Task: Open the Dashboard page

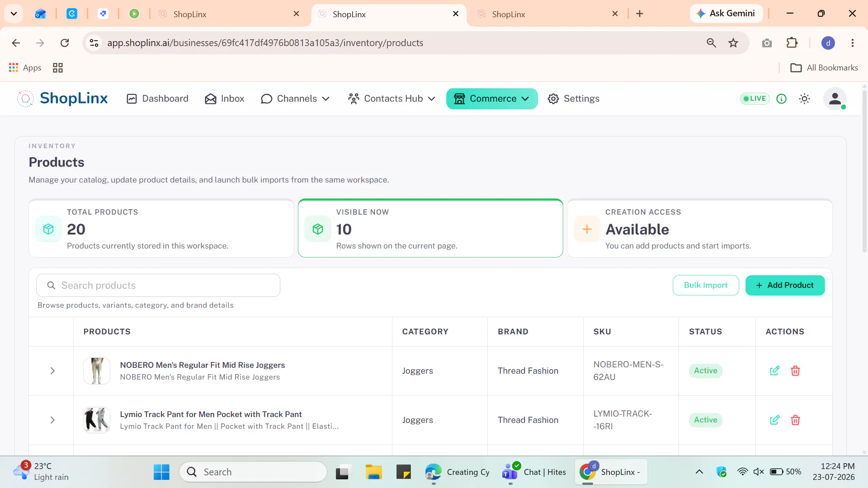Action: (x=157, y=99)
